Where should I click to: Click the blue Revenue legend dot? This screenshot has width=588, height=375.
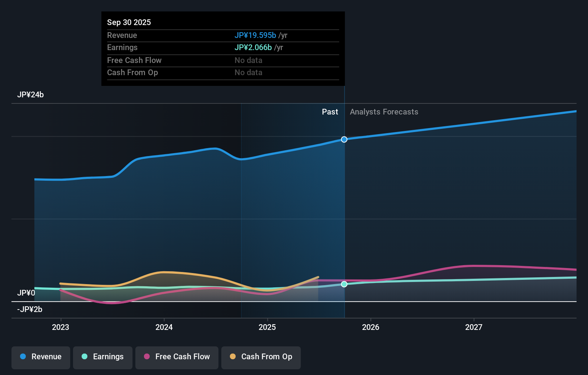[x=23, y=357]
